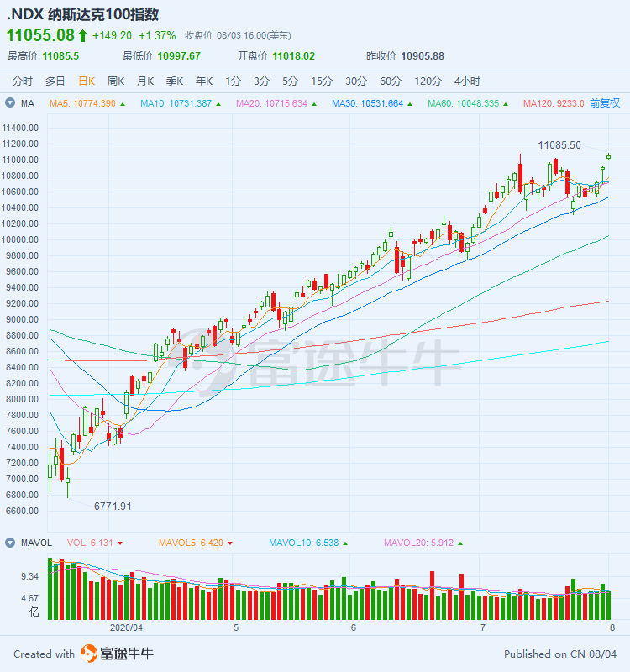Screen dimensions: 630x672
Task: Collapse the MAVOL indicator panel arrow
Action: 10,543
